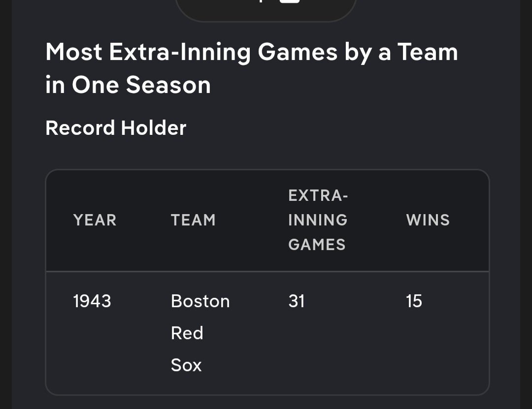Screen dimensions: 532x409
Task: Click the word "Red" in the team cell
Action: [x=187, y=333]
